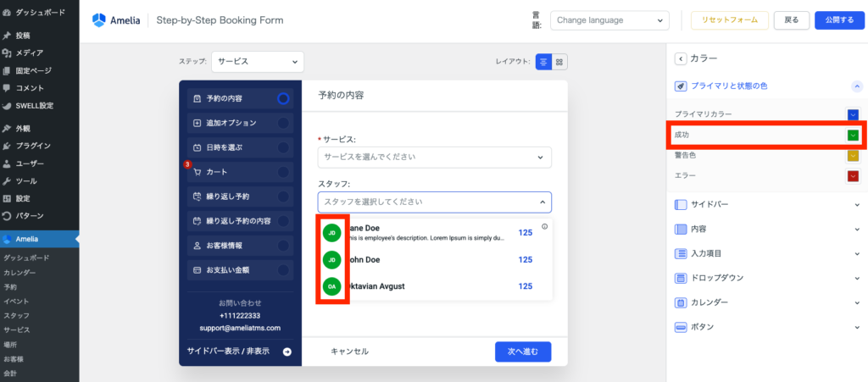This screenshot has height=382, width=868.
Task: Click the サービス selection field
Action: [434, 157]
